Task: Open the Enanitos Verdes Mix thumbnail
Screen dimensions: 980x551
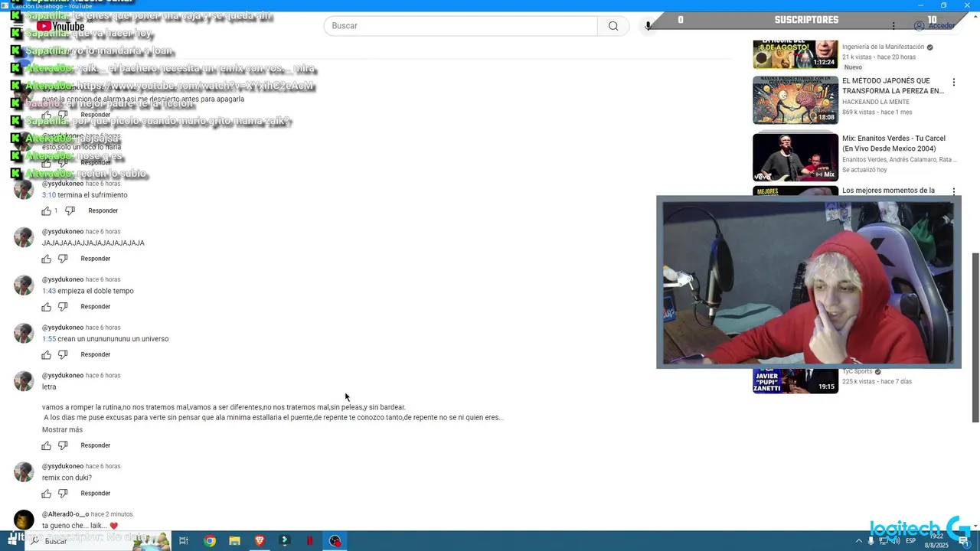Action: pyautogui.click(x=795, y=157)
